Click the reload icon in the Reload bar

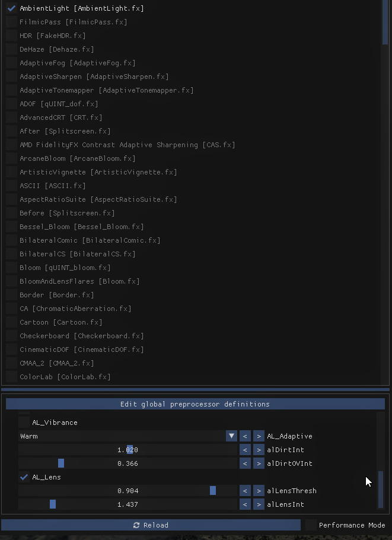point(136,525)
